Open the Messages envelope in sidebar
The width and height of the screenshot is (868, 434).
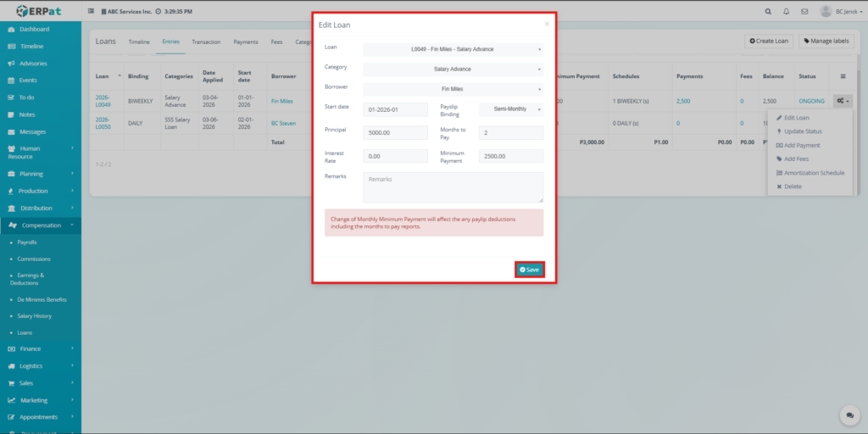pyautogui.click(x=11, y=132)
